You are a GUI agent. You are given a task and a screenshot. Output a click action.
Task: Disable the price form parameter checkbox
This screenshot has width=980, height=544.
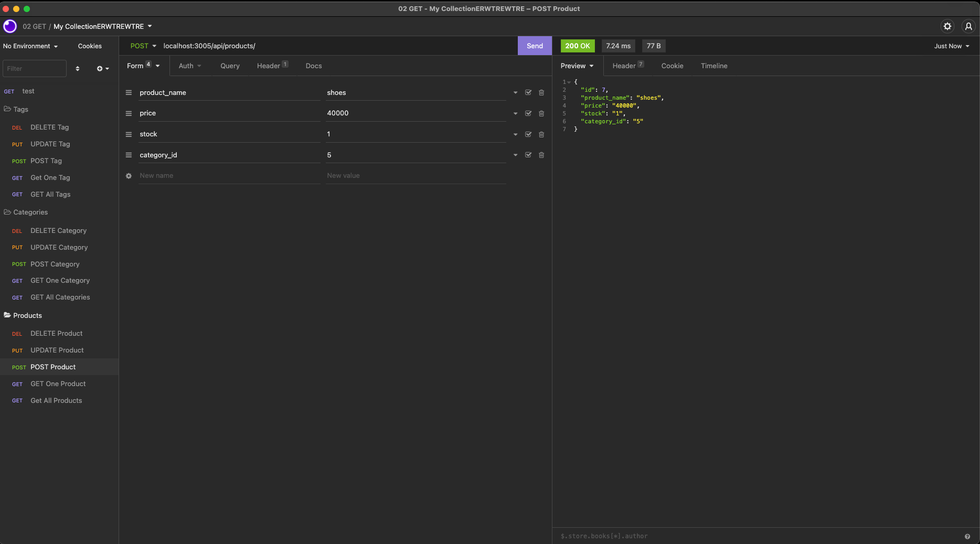click(x=528, y=113)
